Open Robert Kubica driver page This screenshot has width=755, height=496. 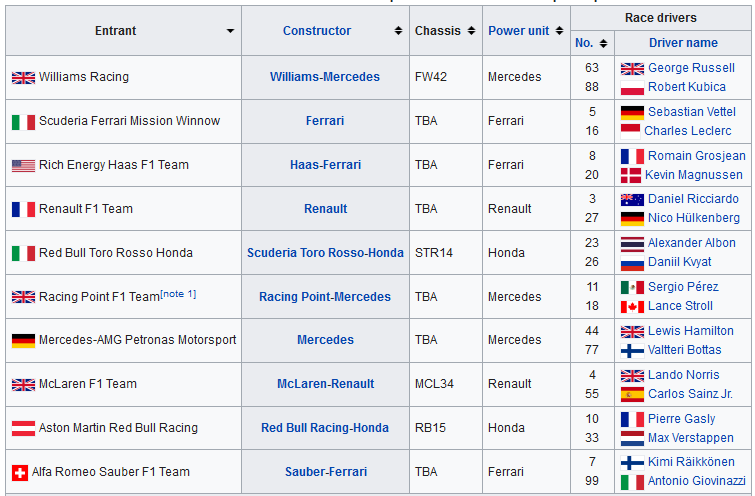coord(687,87)
